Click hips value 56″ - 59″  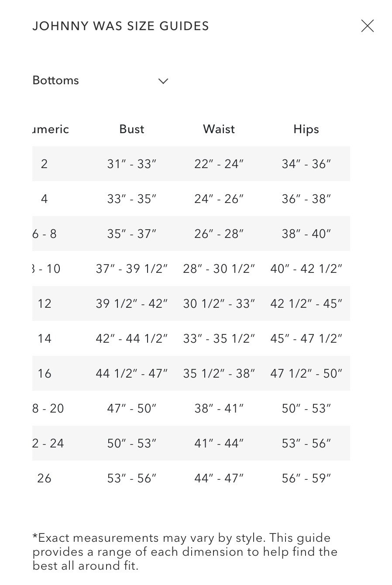coord(306,478)
